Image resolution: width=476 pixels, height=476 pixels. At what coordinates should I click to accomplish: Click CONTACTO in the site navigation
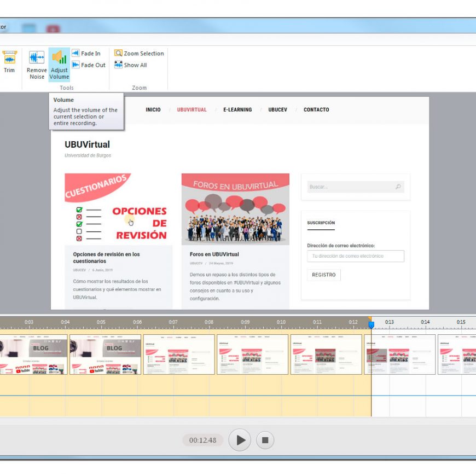(x=316, y=109)
